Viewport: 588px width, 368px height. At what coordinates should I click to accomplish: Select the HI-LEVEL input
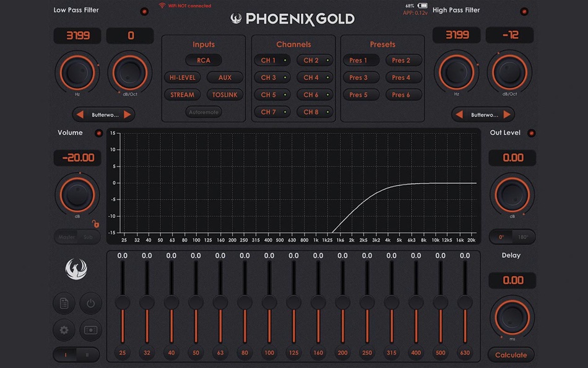[x=182, y=77]
